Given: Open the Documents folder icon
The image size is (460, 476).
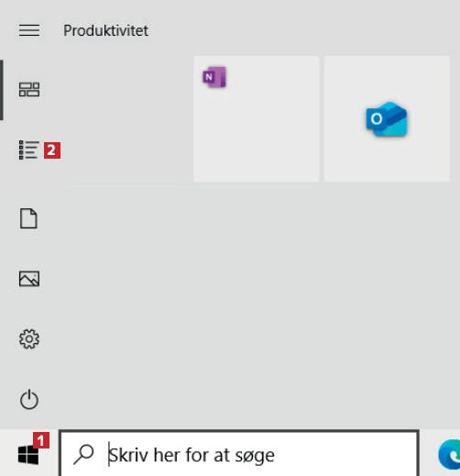Looking at the screenshot, I should [x=28, y=218].
